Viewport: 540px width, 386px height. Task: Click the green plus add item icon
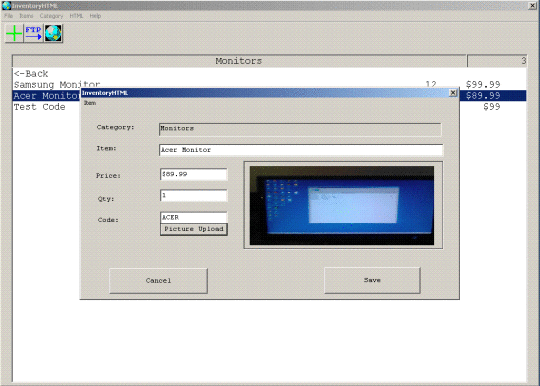pos(14,33)
